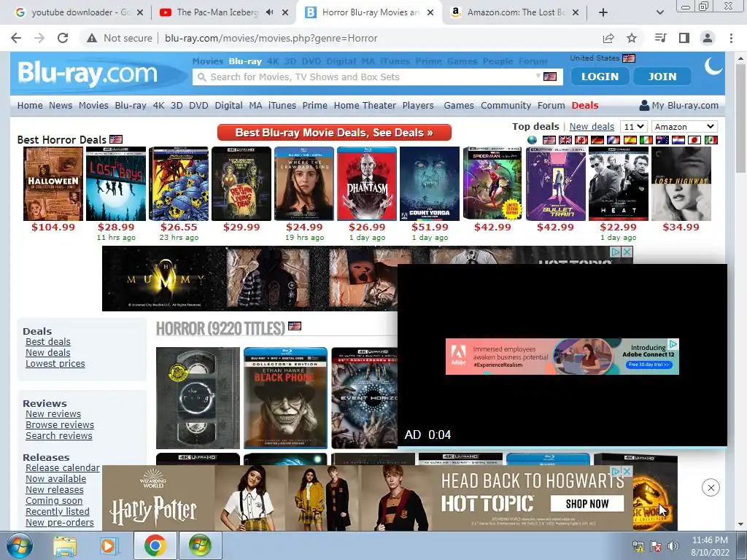The image size is (747, 560).
Task: Open the Windows Start menu
Action: click(x=18, y=545)
